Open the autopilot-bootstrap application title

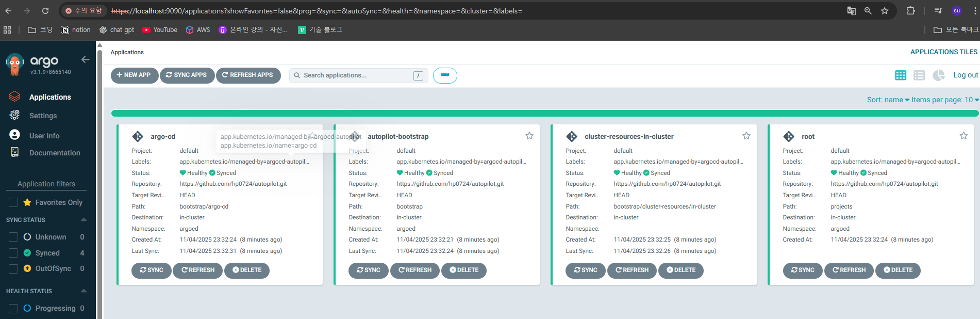[398, 136]
